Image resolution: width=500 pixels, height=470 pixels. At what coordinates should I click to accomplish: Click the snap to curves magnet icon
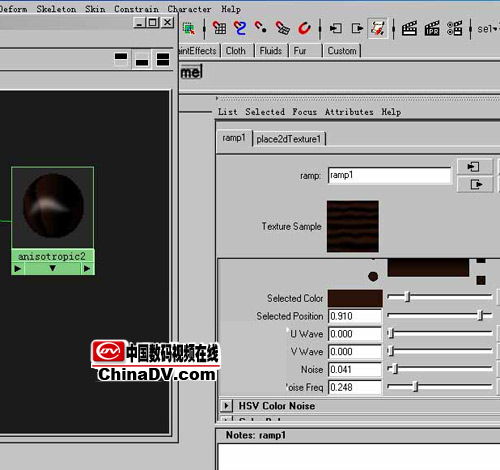pyautogui.click(x=240, y=28)
